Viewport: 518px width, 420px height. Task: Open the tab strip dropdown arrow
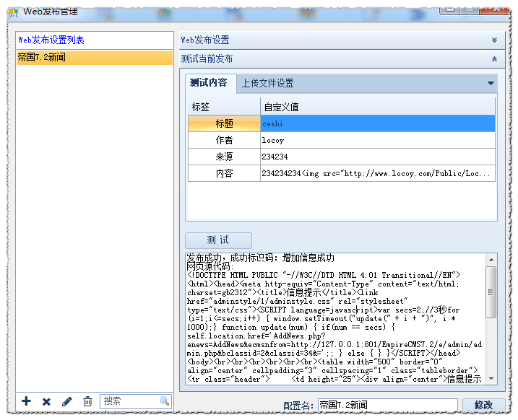point(491,84)
